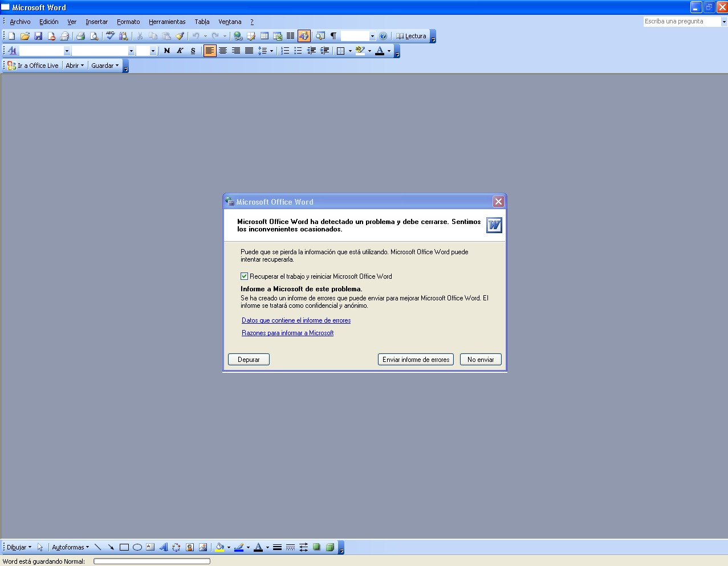This screenshot has height=566, width=728.
Task: Open the Dibujar menu dropdown
Action: (19, 547)
